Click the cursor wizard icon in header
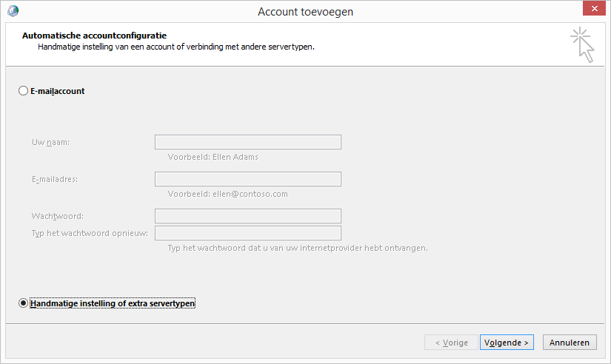 click(x=583, y=45)
